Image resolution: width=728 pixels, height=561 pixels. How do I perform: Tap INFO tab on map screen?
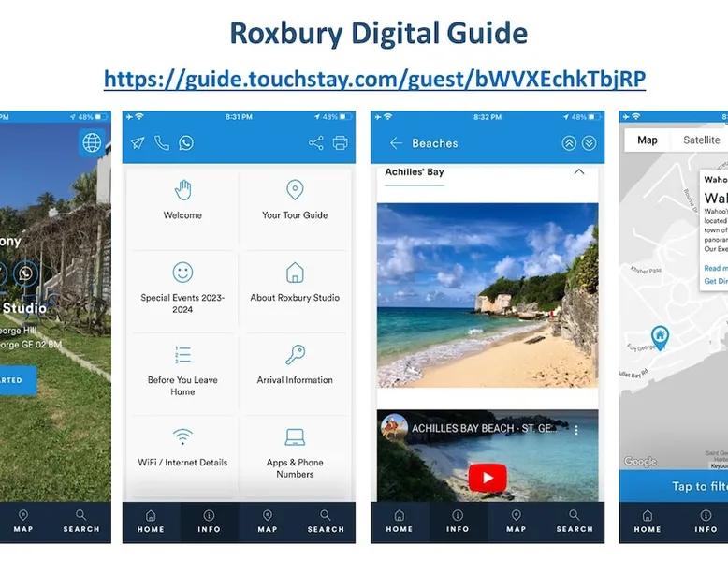click(706, 522)
